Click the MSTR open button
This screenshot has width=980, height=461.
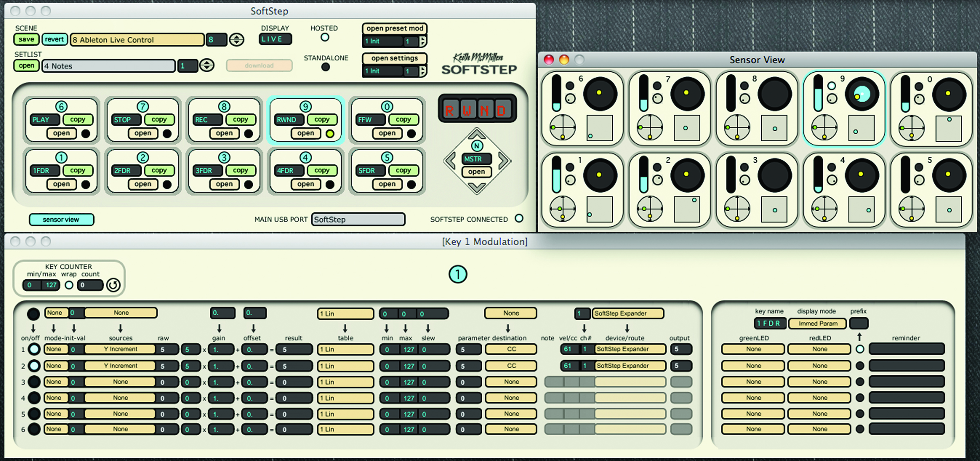point(477,171)
